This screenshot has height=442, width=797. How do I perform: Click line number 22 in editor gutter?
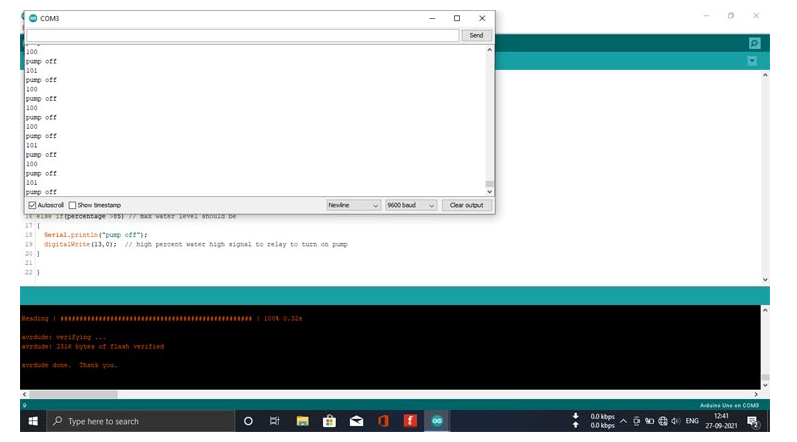(x=28, y=272)
